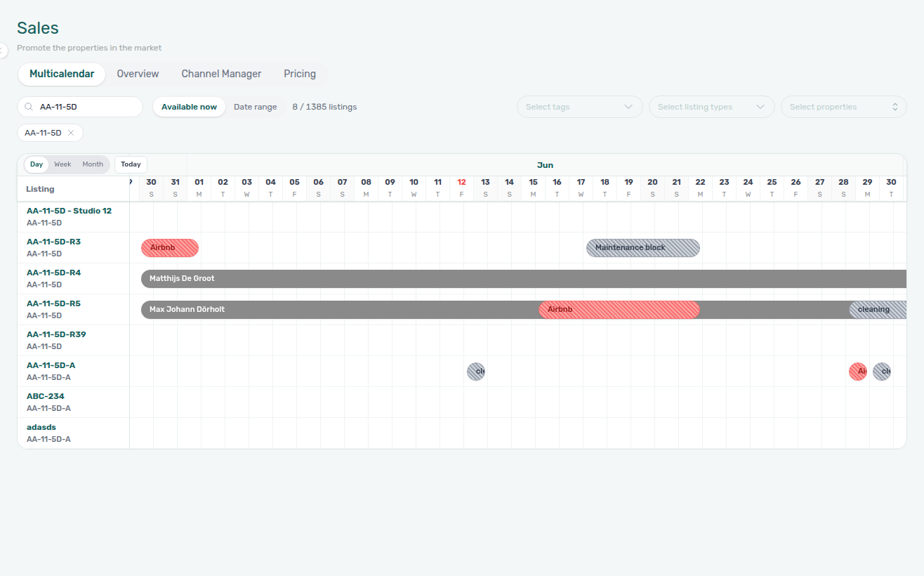Open listing AA-11-5D-A
This screenshot has height=576, width=924.
(x=51, y=365)
